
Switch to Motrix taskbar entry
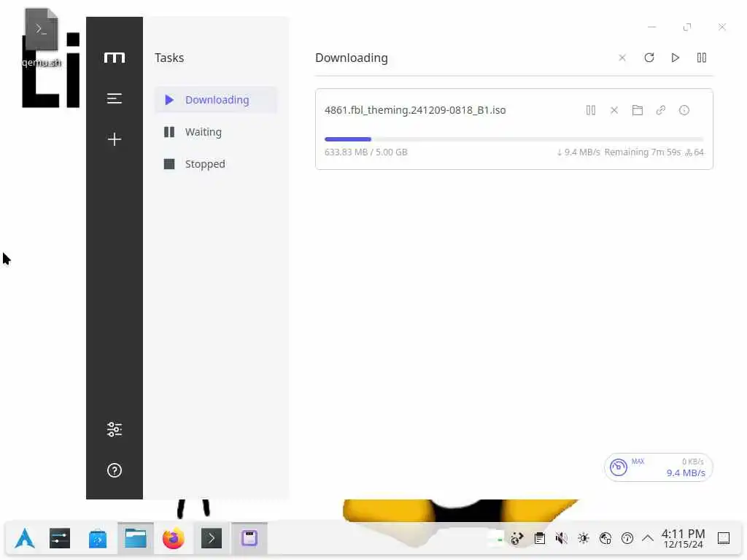tap(249, 539)
